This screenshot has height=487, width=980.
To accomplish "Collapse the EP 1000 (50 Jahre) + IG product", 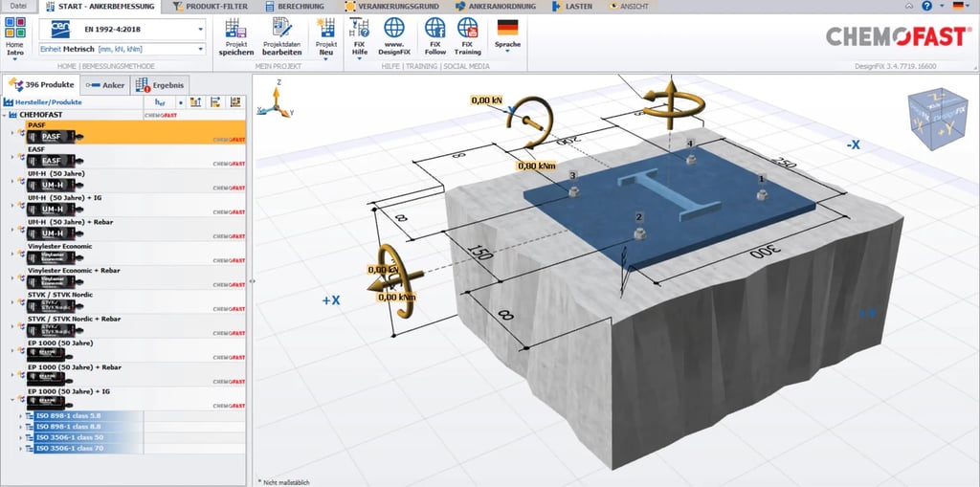I will pyautogui.click(x=11, y=400).
